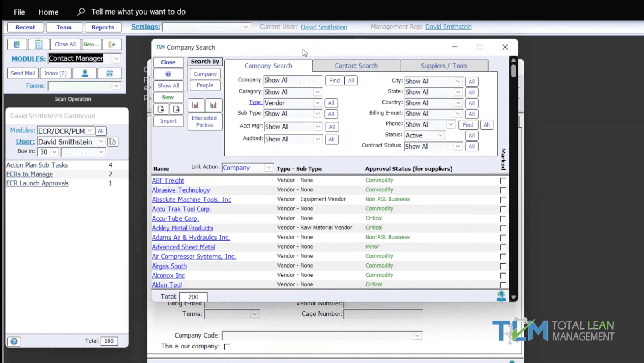Mark the Absolute Machine Tools, Inc row checkbox
The image size is (644, 363).
point(503,200)
